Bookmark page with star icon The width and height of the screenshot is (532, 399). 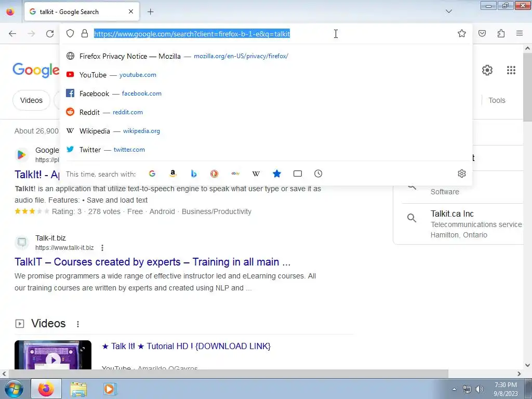tap(461, 33)
